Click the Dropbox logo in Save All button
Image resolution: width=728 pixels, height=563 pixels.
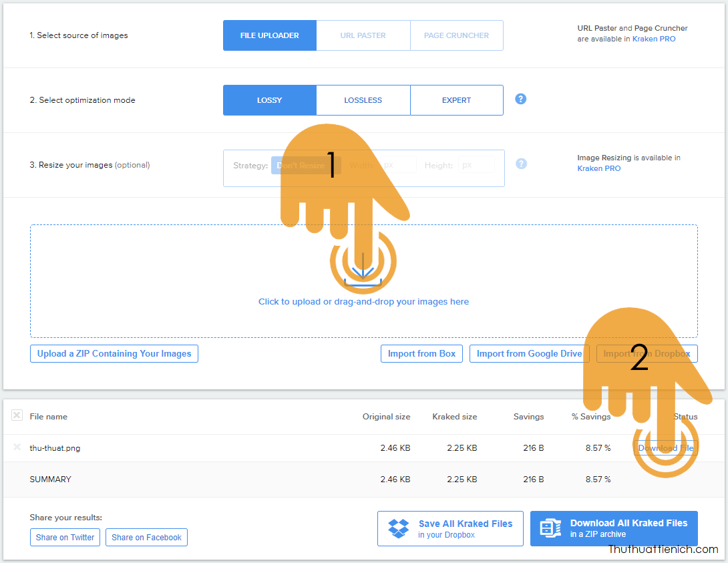click(x=399, y=528)
